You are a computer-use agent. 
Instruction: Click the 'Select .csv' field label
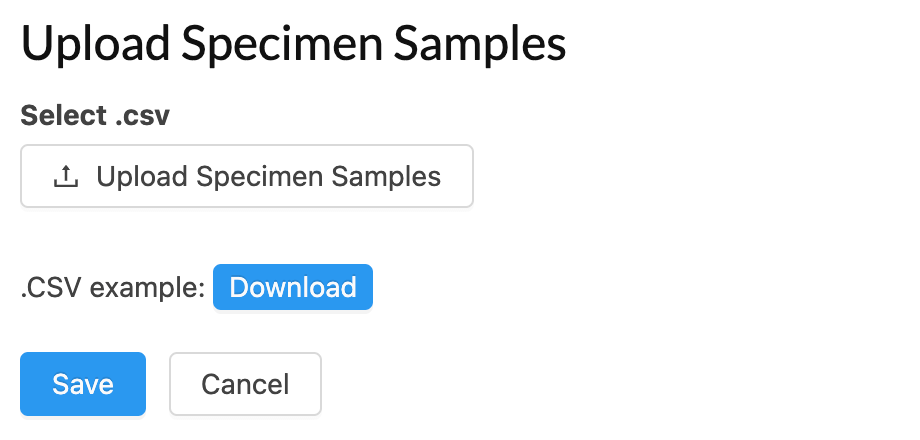coord(95,116)
